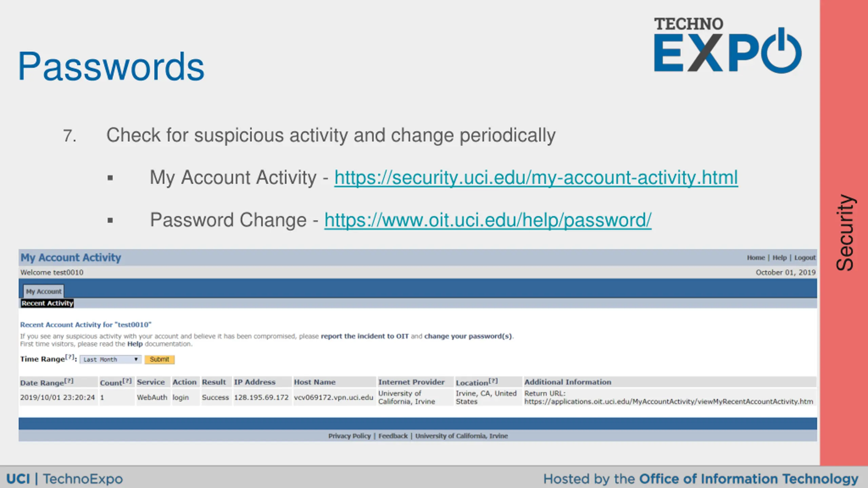Click the Time Range help marker
The width and height of the screenshot is (868, 488).
coord(70,357)
